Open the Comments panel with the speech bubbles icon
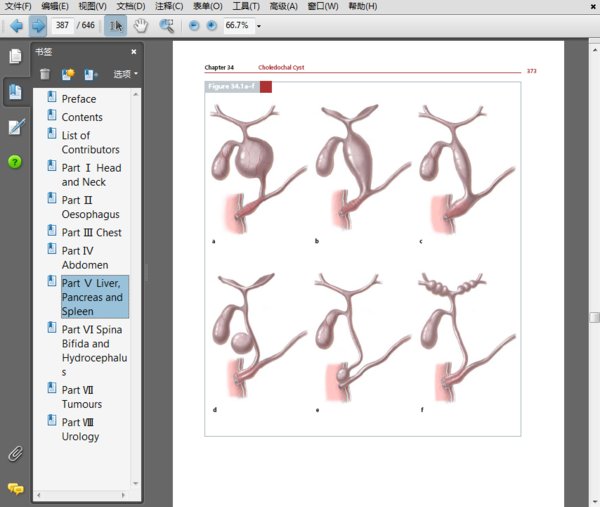The image size is (600, 507). tap(15, 488)
